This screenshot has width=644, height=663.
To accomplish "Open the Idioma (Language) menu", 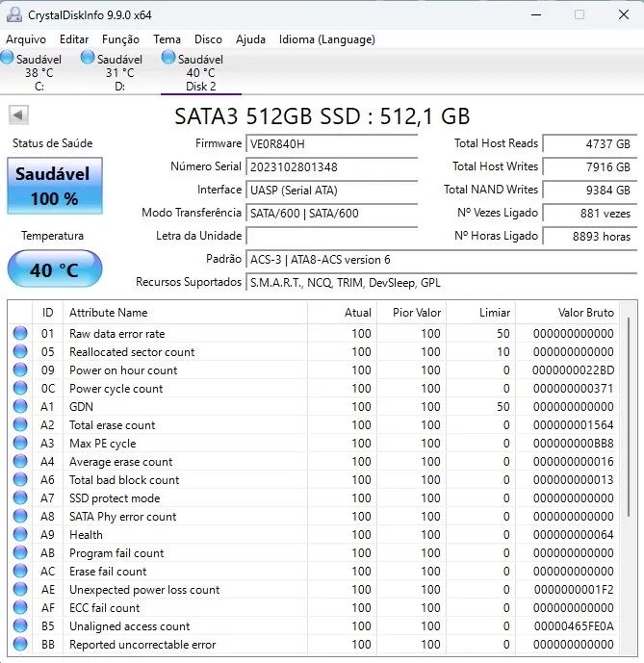I will pos(326,39).
